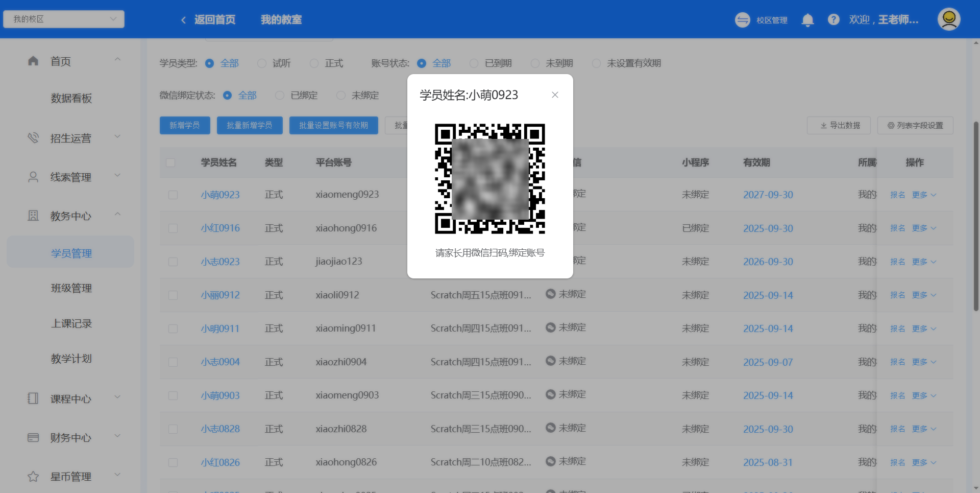Open 教学计划 in the sidebar

pyautogui.click(x=71, y=359)
